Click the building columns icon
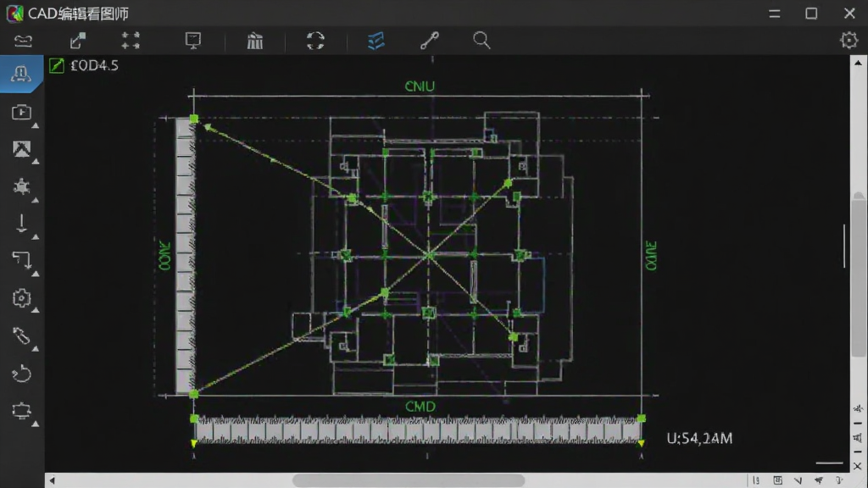This screenshot has height=488, width=868. point(255,41)
